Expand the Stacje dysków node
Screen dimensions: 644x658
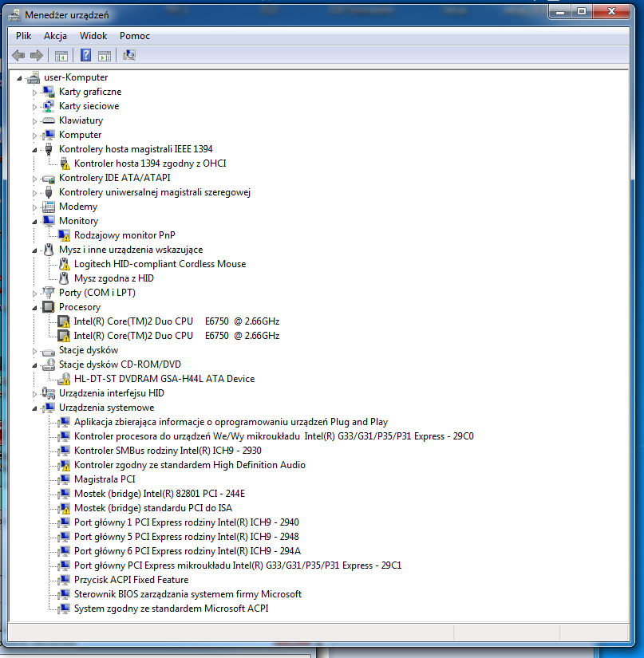click(x=34, y=351)
